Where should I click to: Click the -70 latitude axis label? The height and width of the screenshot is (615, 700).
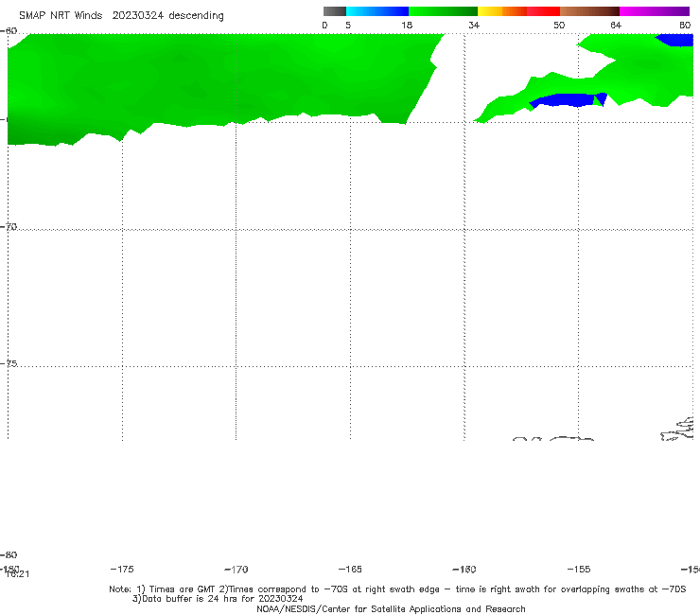point(9,227)
